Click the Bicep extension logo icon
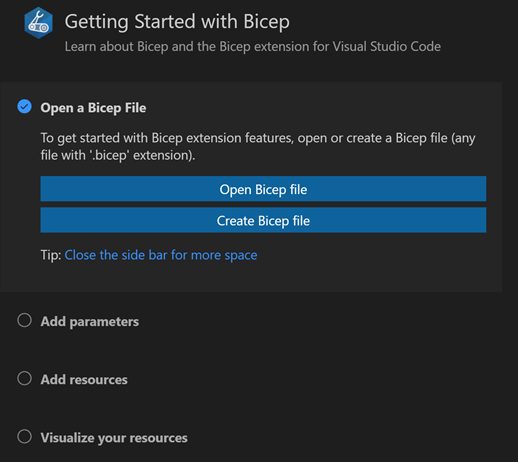The image size is (518, 462). (38, 23)
